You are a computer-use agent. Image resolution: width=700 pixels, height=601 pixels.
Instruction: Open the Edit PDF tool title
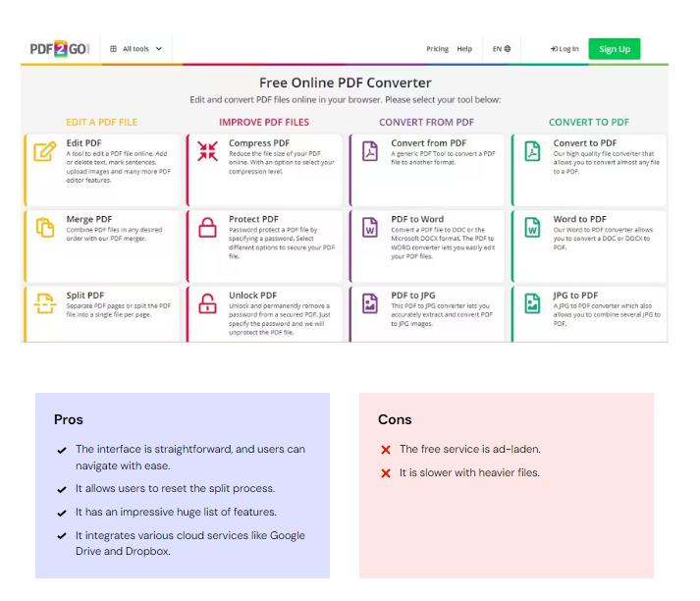(x=83, y=142)
